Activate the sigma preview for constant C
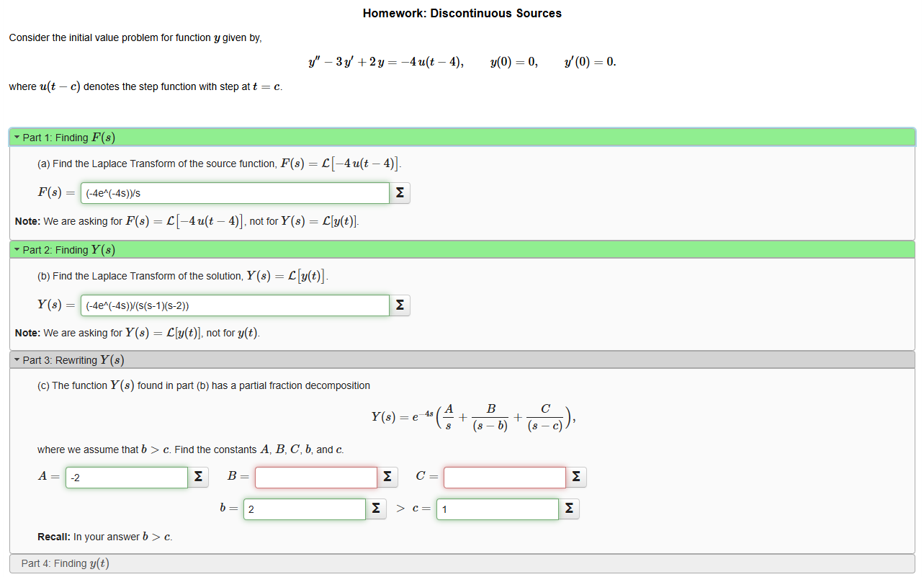Image resolution: width=924 pixels, height=577 pixels. [x=575, y=477]
